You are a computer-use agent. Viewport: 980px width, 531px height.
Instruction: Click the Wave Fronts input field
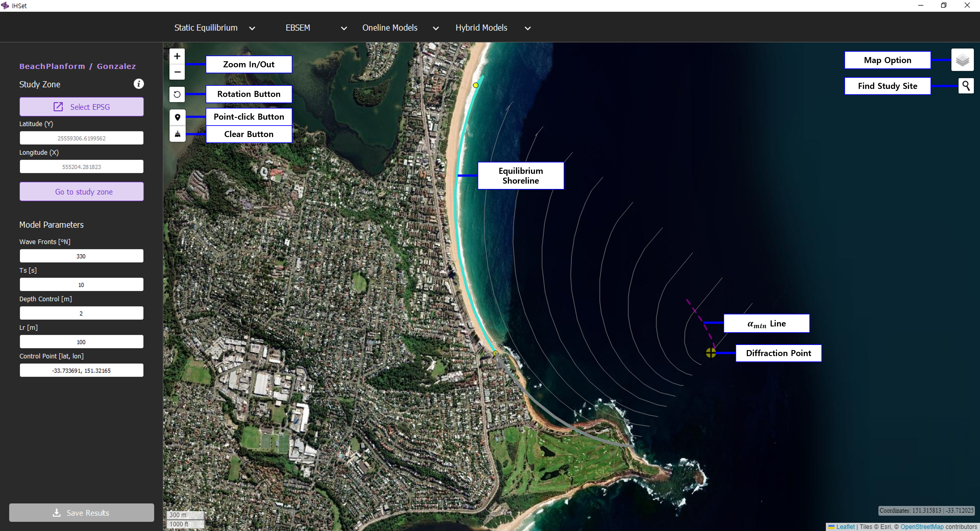pos(82,256)
